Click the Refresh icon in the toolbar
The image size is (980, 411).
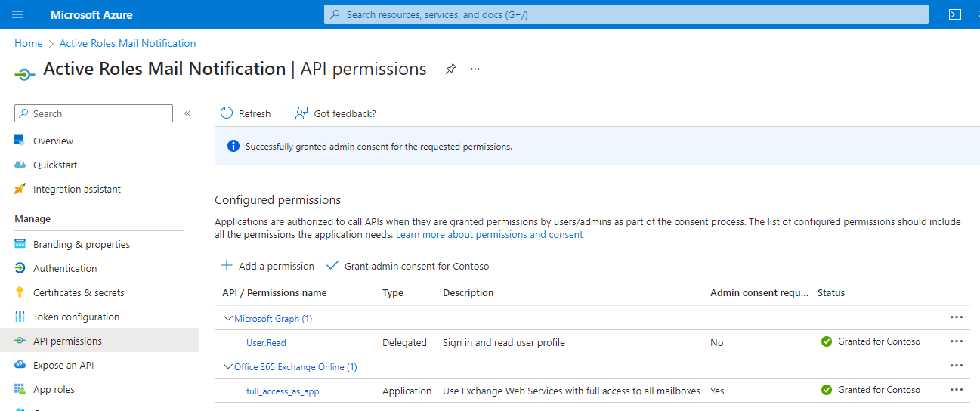click(x=227, y=113)
